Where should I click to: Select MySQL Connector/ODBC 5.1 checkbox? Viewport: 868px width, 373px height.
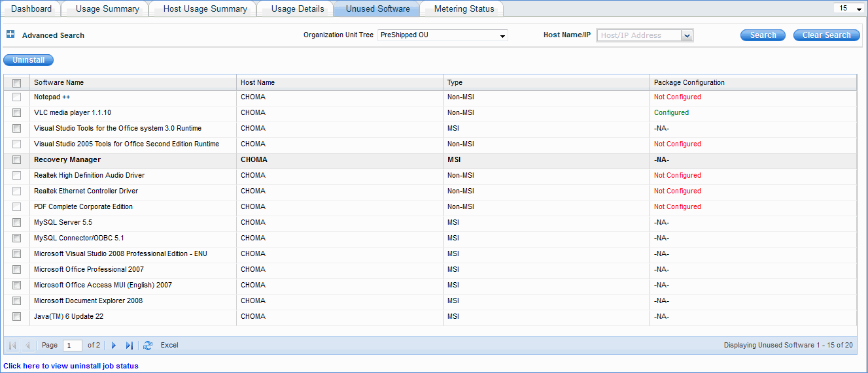[x=17, y=238]
